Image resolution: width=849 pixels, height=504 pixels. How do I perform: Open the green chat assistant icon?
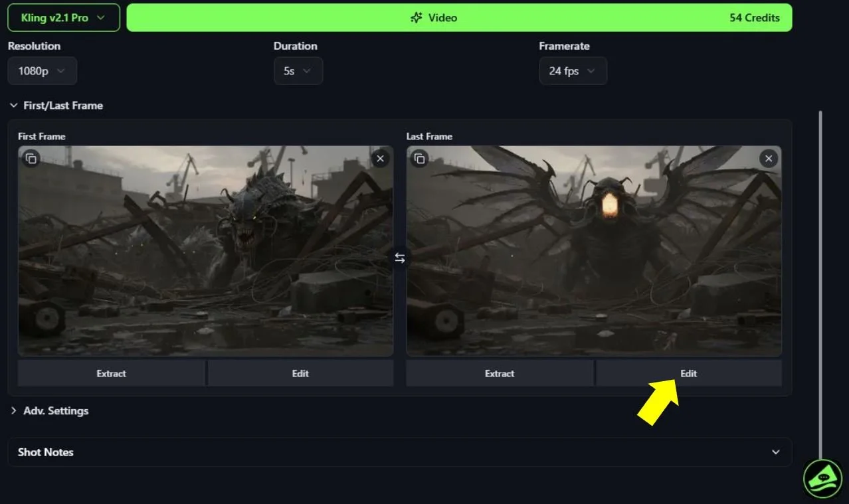(x=822, y=477)
